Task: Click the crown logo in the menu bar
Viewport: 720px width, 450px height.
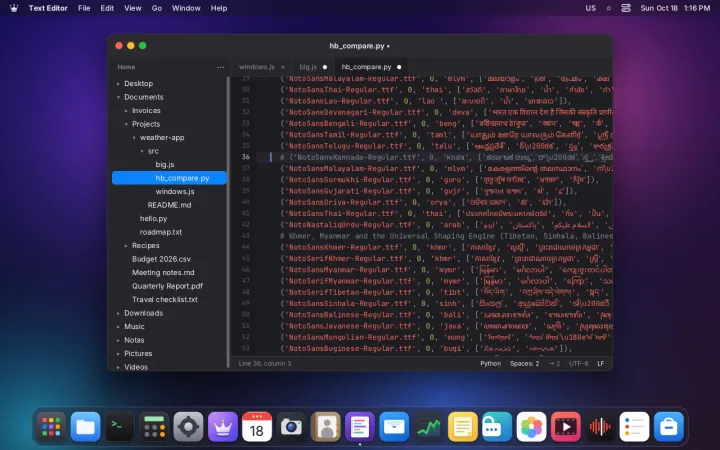Action: pos(14,8)
